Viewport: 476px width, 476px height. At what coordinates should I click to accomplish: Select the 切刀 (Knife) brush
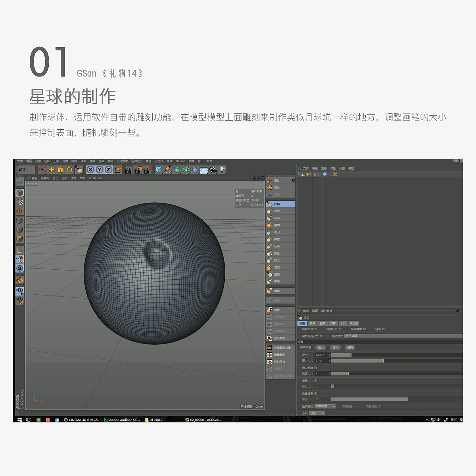pyautogui.click(x=281, y=232)
